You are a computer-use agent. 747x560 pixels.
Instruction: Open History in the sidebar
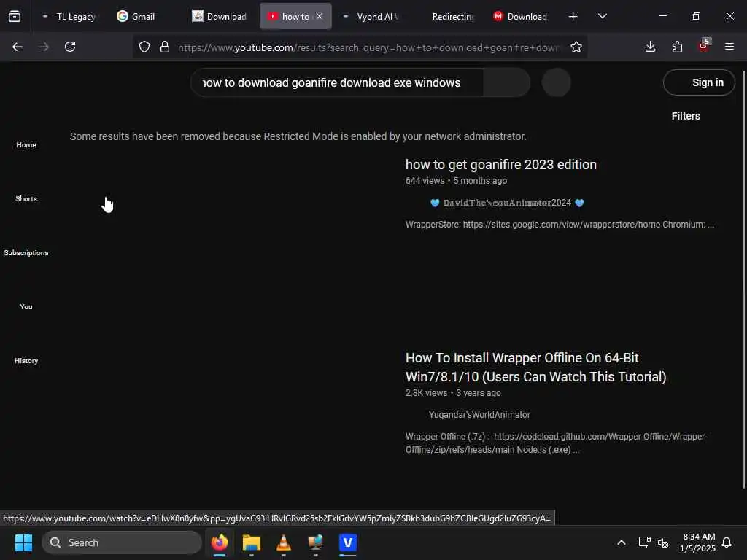point(26,361)
